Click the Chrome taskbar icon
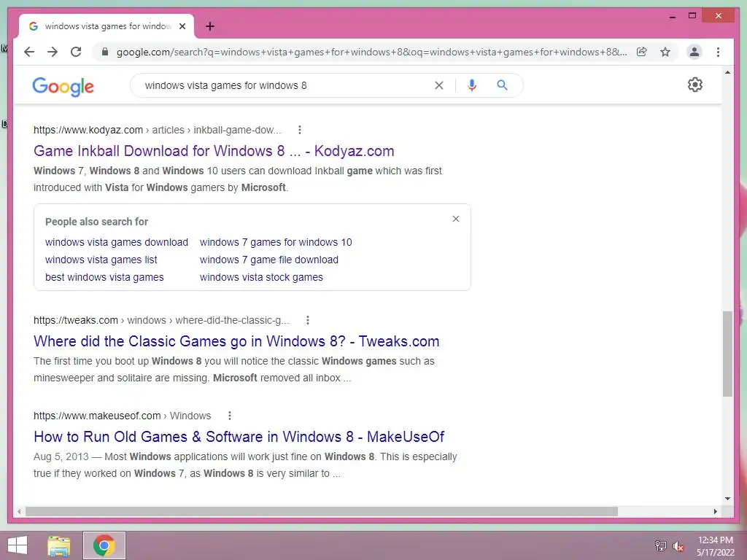The height and width of the screenshot is (560, 747). (x=104, y=545)
